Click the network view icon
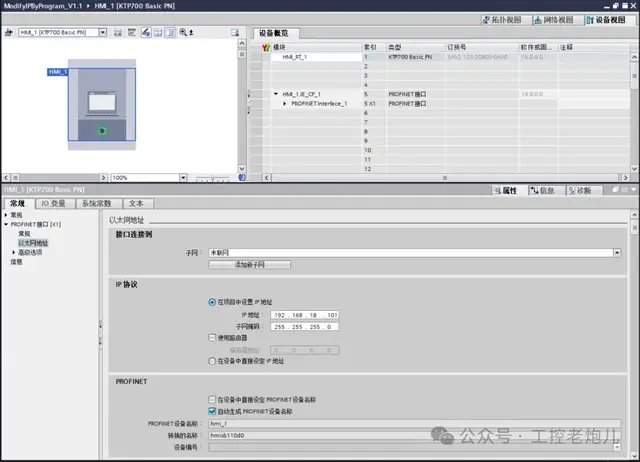The width and height of the screenshot is (640, 462). point(538,20)
